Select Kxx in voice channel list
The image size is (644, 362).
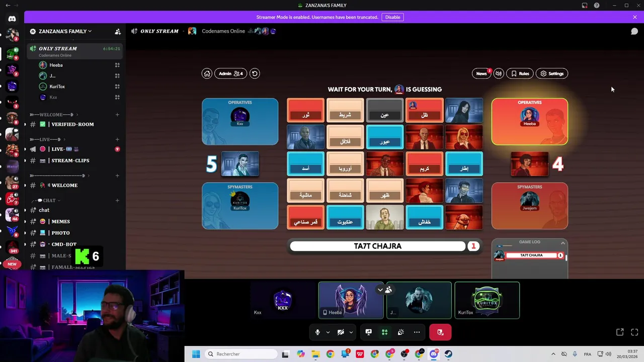pyautogui.click(x=80, y=97)
